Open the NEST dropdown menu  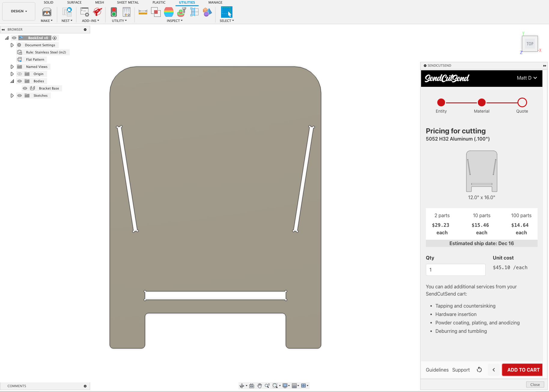click(67, 21)
